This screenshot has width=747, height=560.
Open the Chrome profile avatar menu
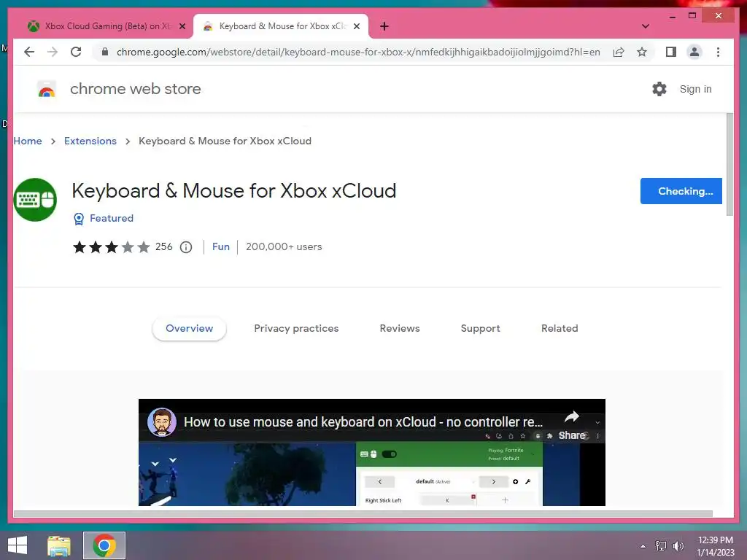(x=694, y=52)
